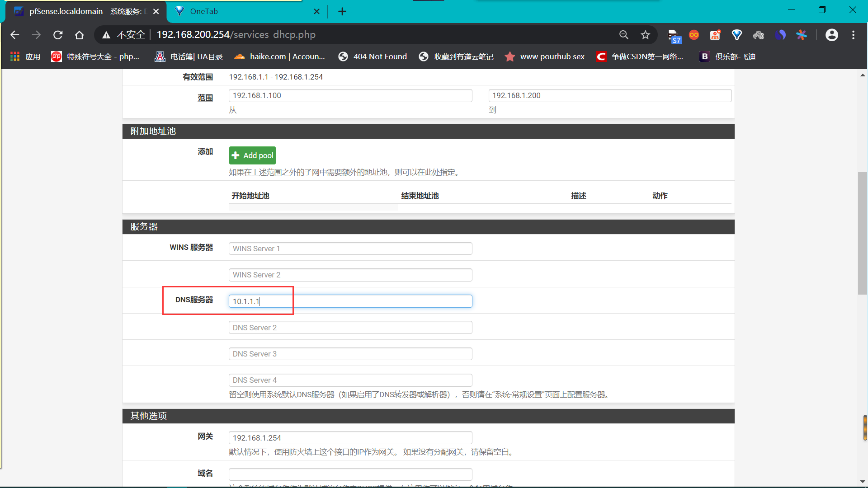The image size is (868, 488).
Task: Click the WINS Server 1 field
Action: (x=350, y=249)
